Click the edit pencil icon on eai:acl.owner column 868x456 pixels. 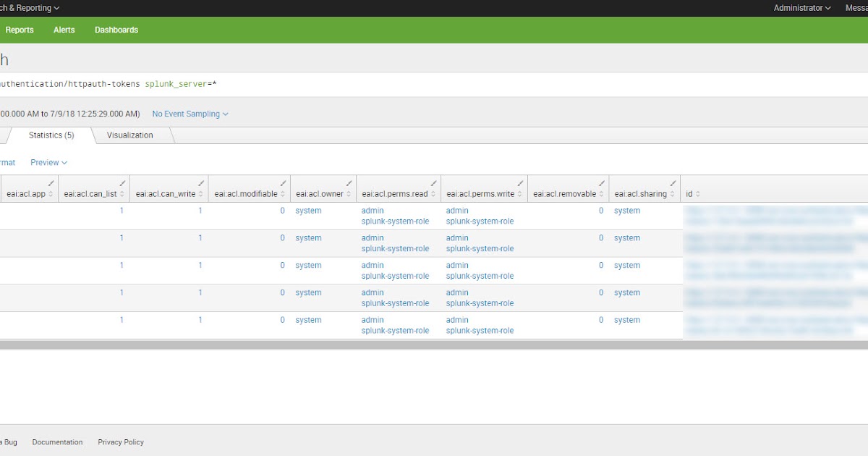click(349, 183)
